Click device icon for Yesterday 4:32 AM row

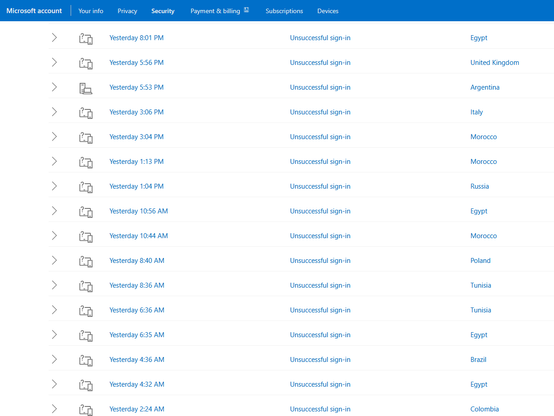(86, 385)
